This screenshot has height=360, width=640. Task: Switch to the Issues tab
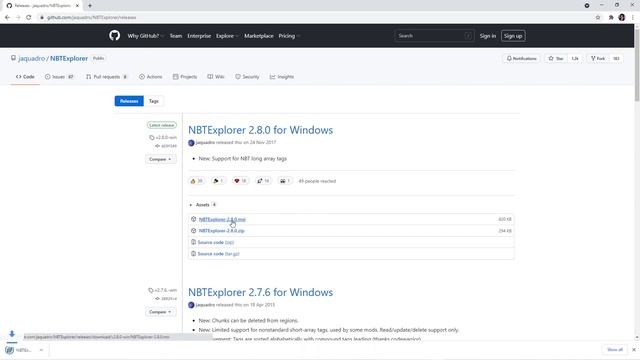click(x=59, y=77)
